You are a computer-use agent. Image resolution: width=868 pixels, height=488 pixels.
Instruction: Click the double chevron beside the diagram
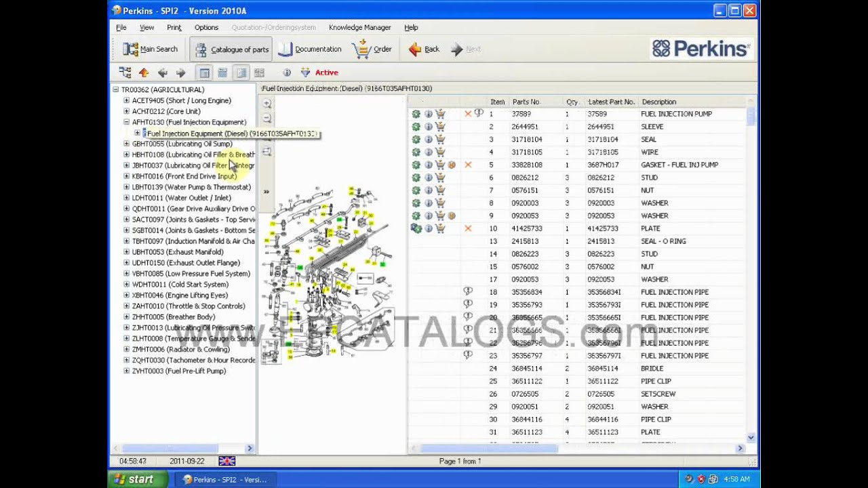tap(267, 192)
